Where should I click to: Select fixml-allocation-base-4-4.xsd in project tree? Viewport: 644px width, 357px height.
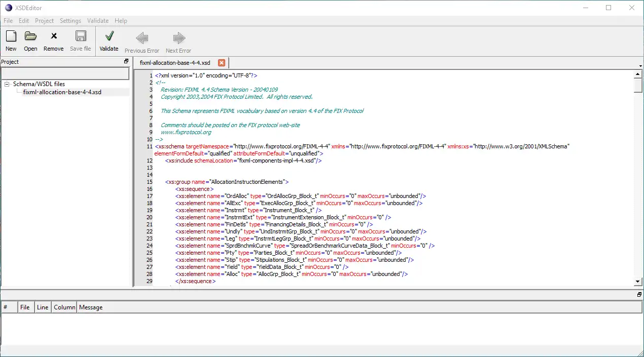62,92
